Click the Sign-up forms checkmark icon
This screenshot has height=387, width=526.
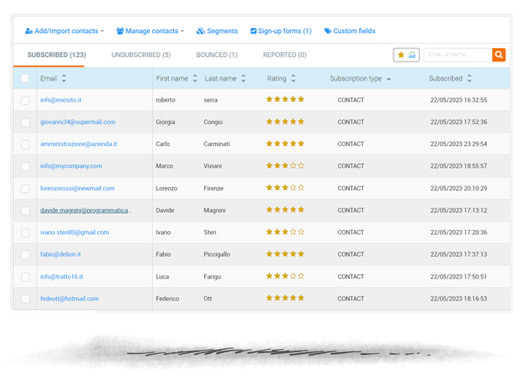[x=253, y=31]
